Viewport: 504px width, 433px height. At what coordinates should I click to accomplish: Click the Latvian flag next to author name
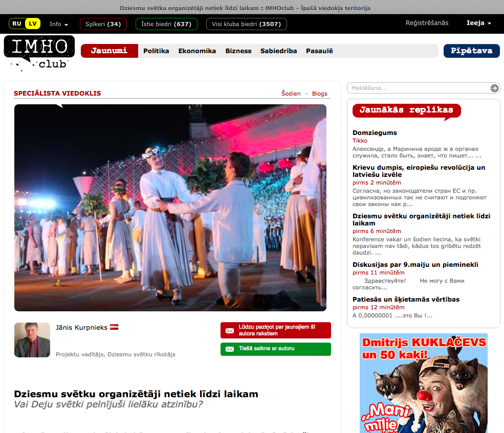(x=115, y=327)
